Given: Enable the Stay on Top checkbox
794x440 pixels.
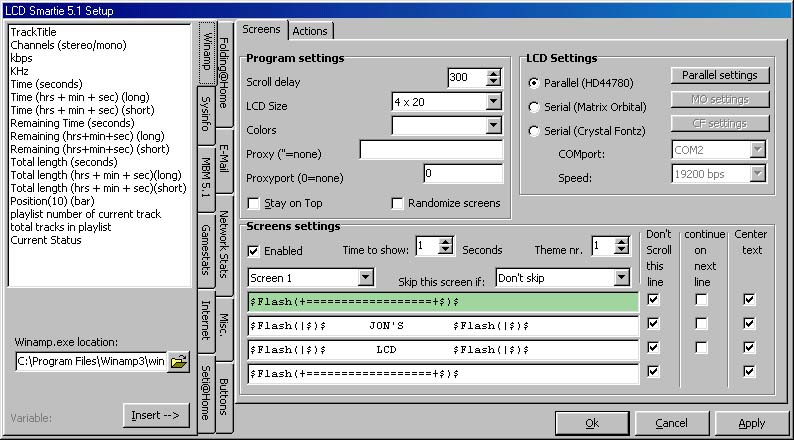Looking at the screenshot, I should [x=254, y=203].
